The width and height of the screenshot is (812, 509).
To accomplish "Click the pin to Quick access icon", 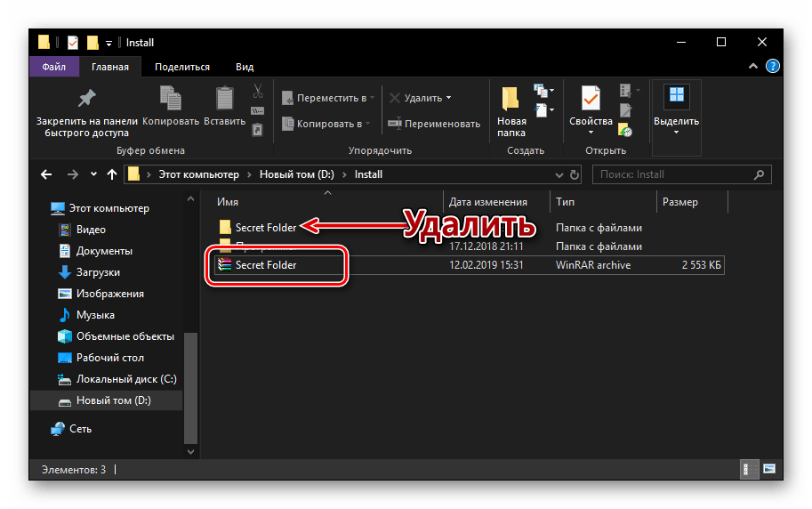I will click(86, 98).
